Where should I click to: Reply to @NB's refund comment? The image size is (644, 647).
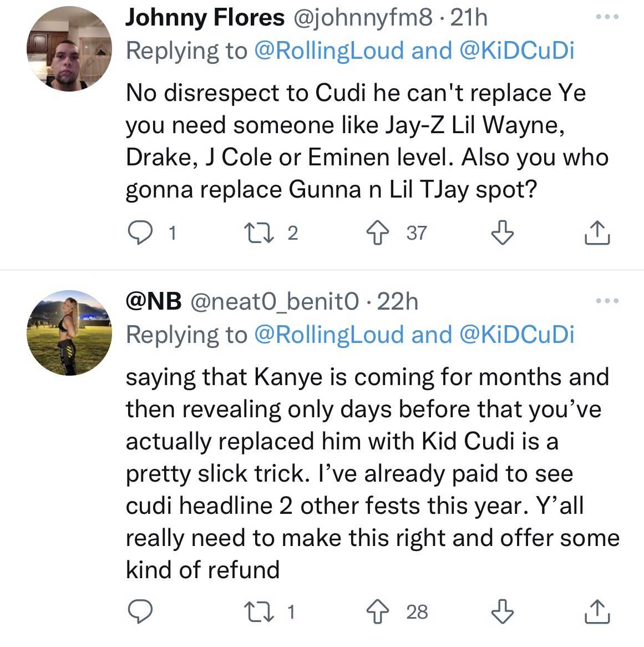click(140, 611)
